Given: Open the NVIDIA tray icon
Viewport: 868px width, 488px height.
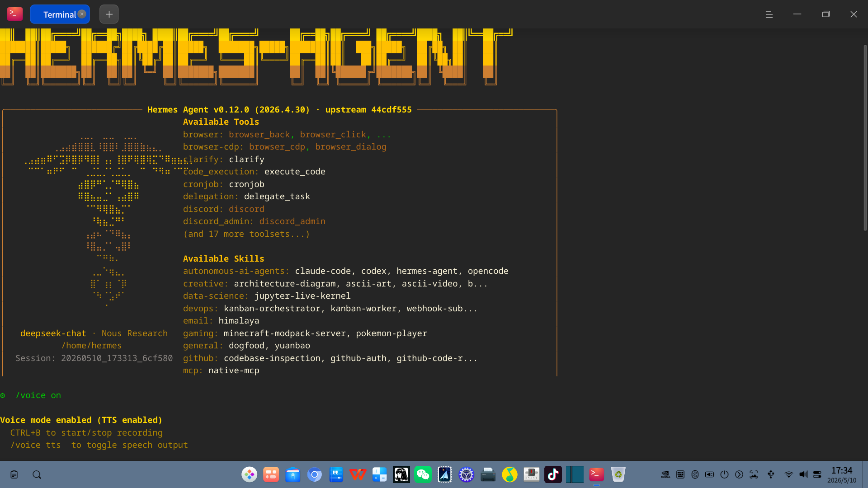Looking at the screenshot, I should [x=665, y=474].
